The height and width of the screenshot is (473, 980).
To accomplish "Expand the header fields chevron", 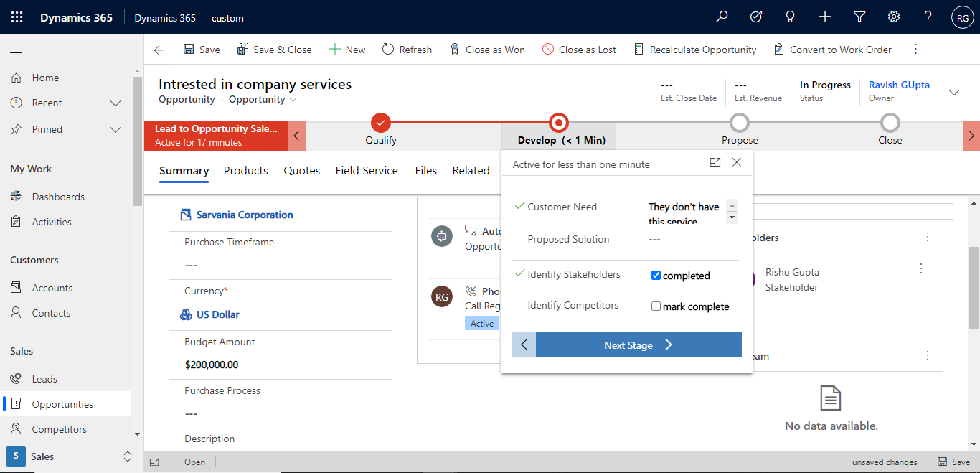I will 954,92.
